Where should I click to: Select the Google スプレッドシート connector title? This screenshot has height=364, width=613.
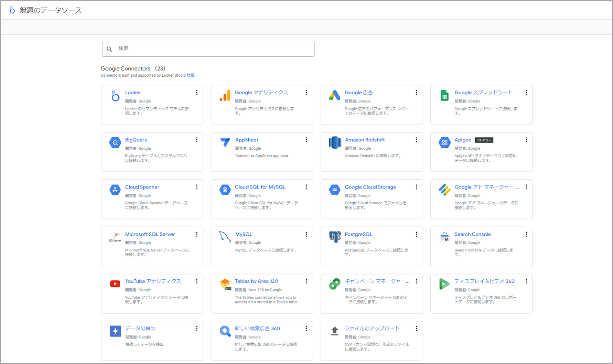tap(484, 93)
